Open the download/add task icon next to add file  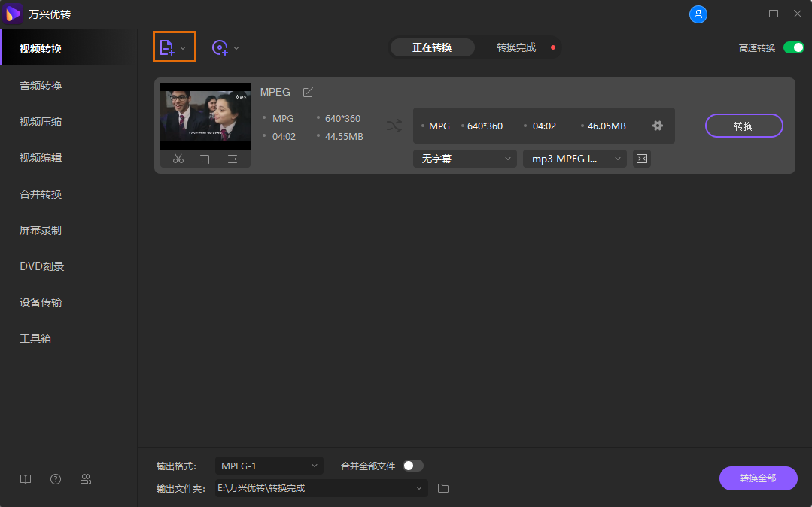220,47
